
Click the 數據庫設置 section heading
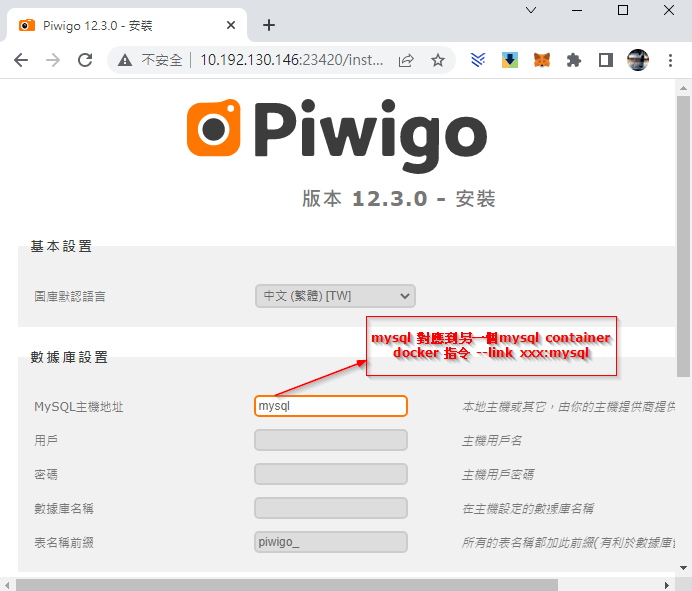click(x=69, y=357)
